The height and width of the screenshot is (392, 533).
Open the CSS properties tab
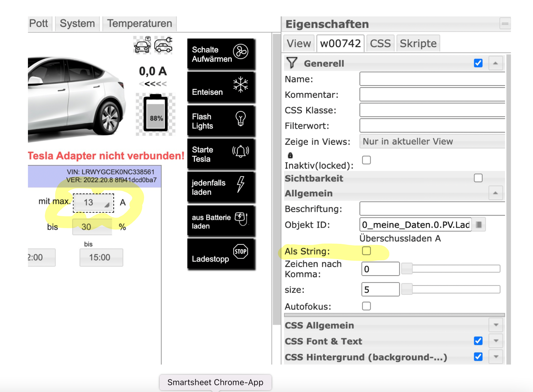point(380,43)
